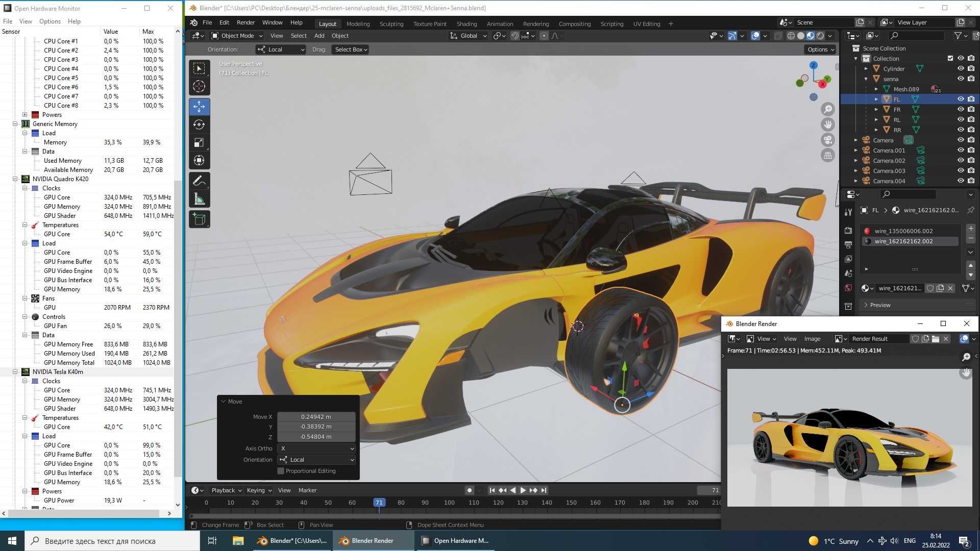Screen dimensions: 980x551
Task: Toggle viewport overlays button
Action: 755,36
